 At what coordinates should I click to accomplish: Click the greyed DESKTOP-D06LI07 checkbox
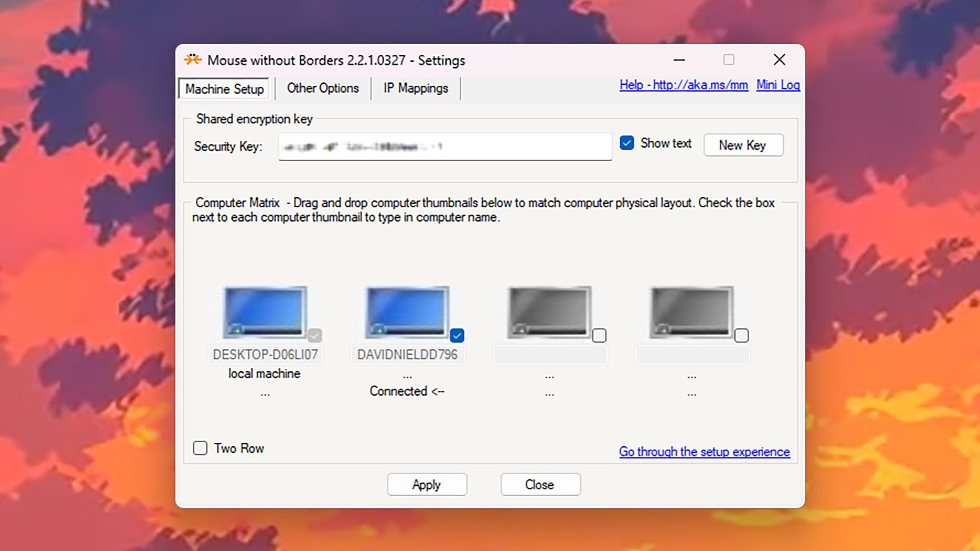tap(315, 335)
